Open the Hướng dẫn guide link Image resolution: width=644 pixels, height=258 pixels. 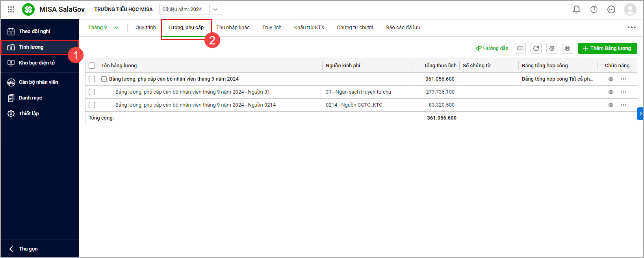[x=492, y=48]
